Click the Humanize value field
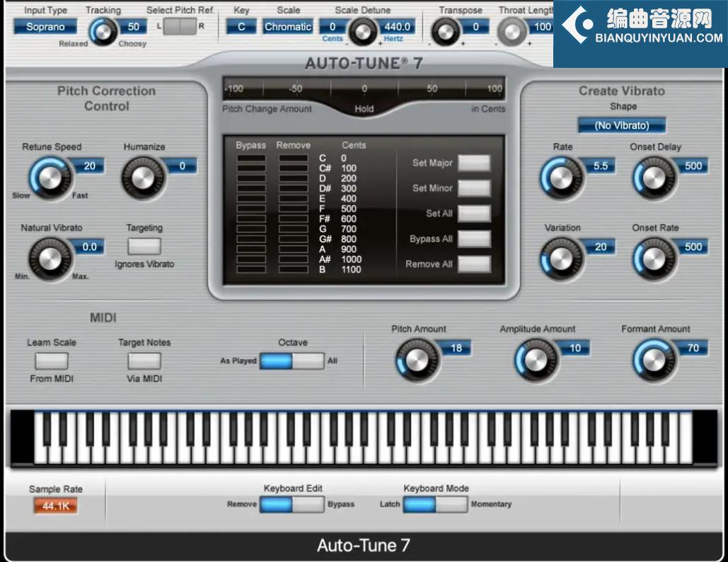The width and height of the screenshot is (728, 562). click(182, 165)
